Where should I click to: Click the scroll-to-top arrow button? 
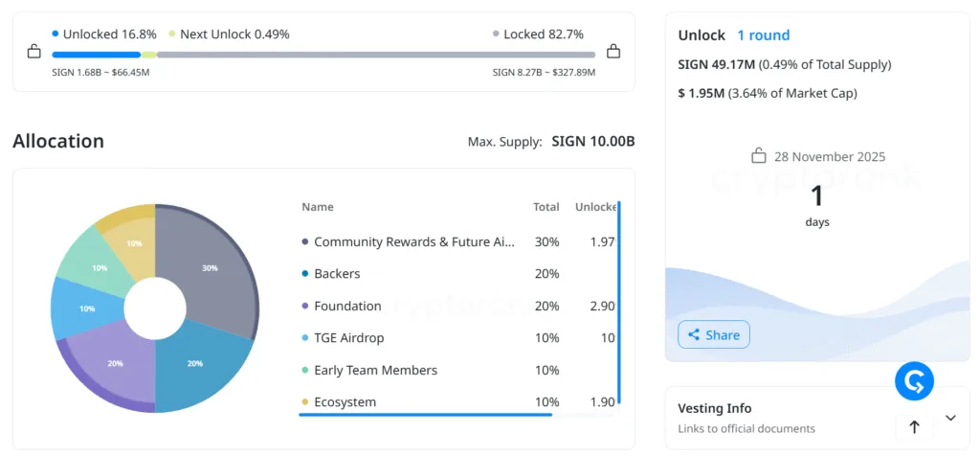[x=914, y=427]
